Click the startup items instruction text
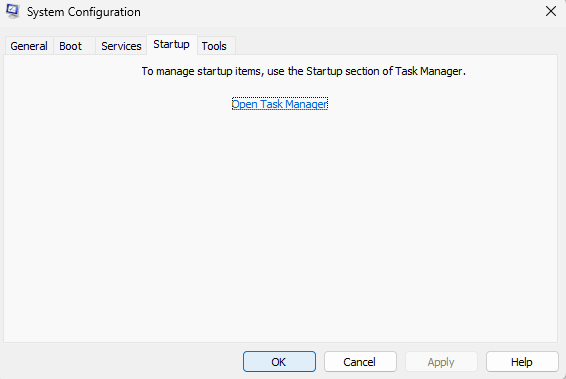The image size is (566, 379). [303, 71]
